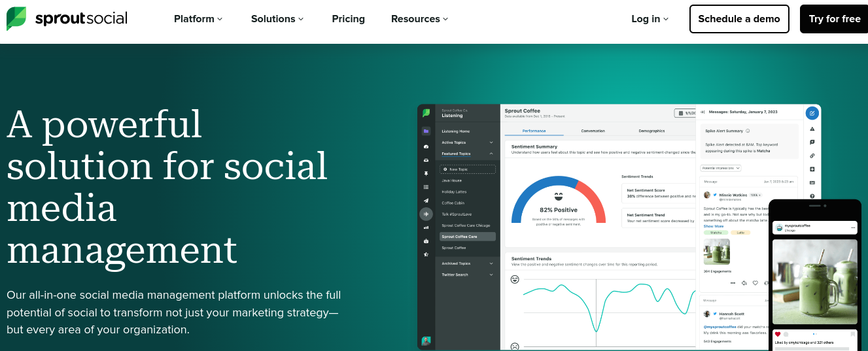Open the star reviews icon in sidebar
Screen dimensions: 868x351
(x=426, y=254)
